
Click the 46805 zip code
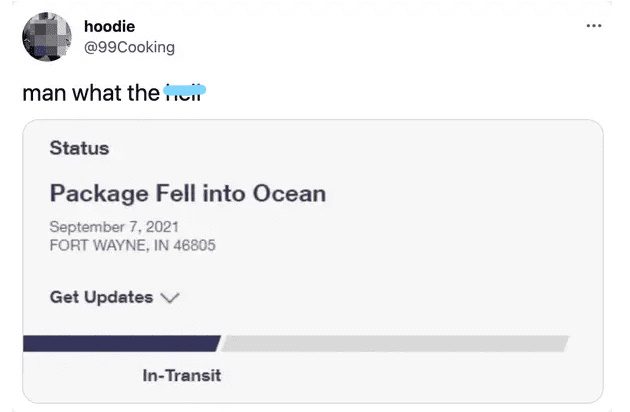(x=194, y=245)
